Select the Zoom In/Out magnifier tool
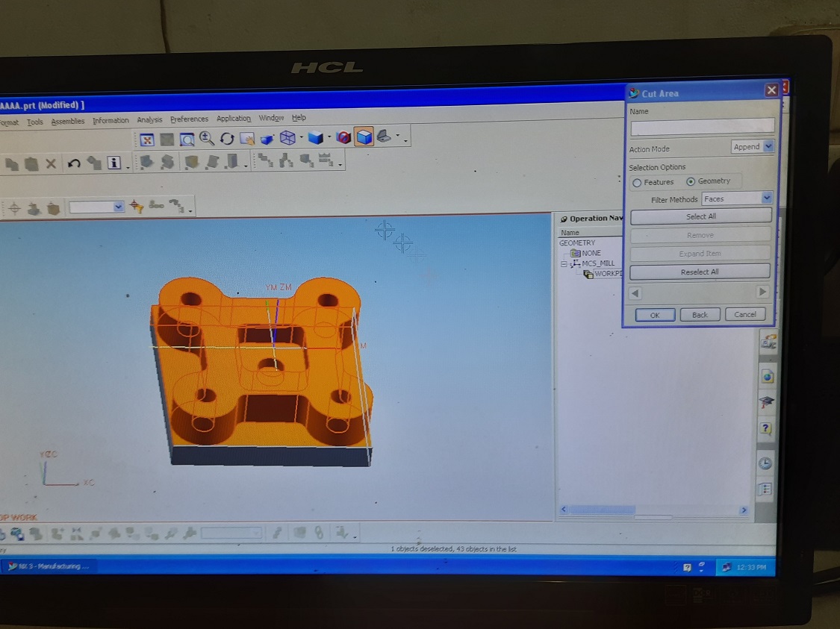This screenshot has width=840, height=629. pos(207,139)
